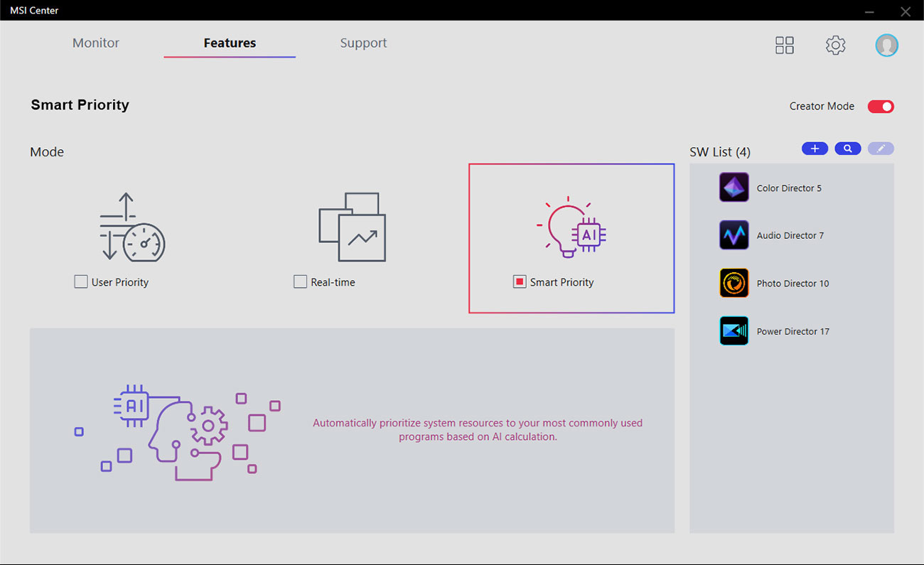Viewport: 924px width, 565px height.
Task: Uncheck the Smart Priority checkbox
Action: pos(519,282)
